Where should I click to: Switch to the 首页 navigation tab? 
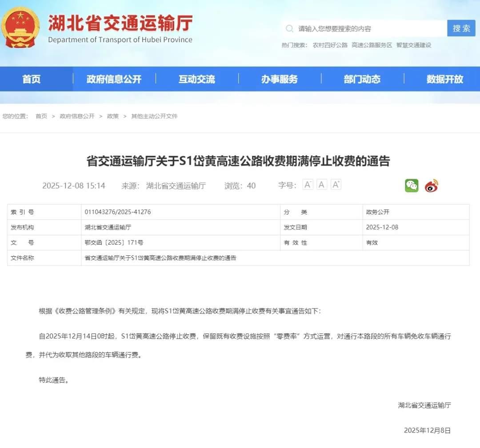pos(32,79)
